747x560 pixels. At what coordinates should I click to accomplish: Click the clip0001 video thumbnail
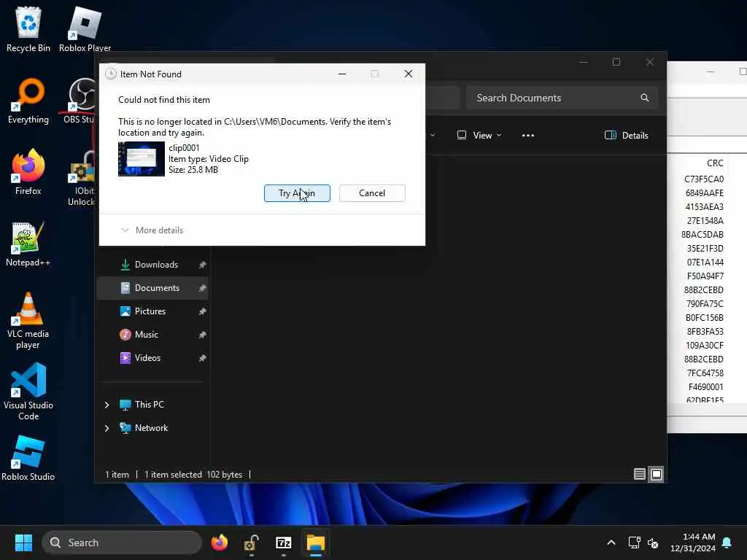[x=142, y=158]
